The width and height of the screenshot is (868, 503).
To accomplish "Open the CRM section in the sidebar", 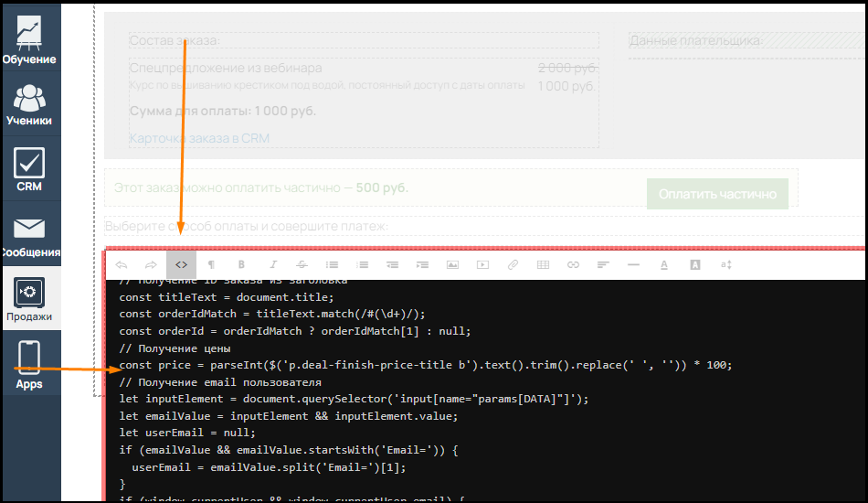I will tap(30, 169).
